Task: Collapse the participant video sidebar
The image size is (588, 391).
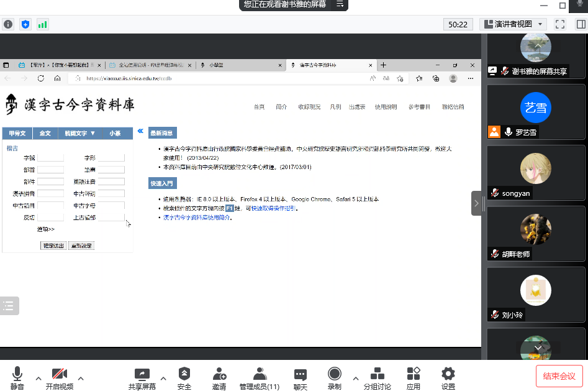Action: pyautogui.click(x=476, y=203)
